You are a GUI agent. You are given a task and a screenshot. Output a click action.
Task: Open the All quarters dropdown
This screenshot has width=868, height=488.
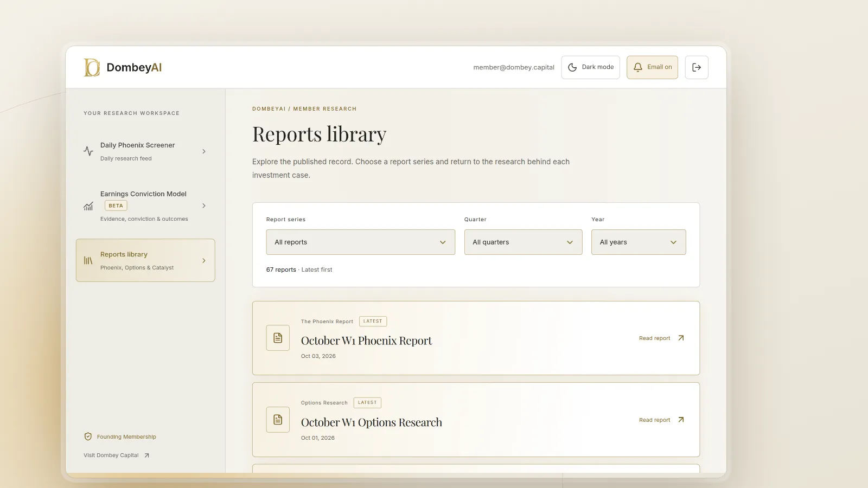click(x=524, y=242)
